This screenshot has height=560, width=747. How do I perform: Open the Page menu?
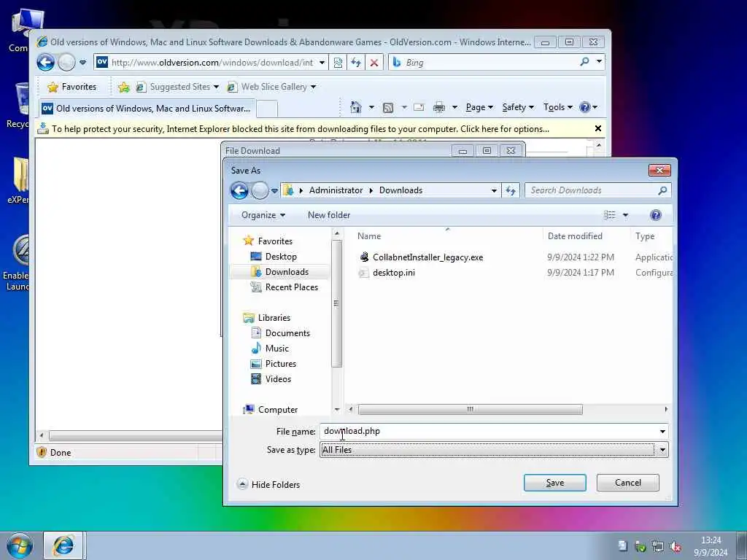click(x=479, y=107)
